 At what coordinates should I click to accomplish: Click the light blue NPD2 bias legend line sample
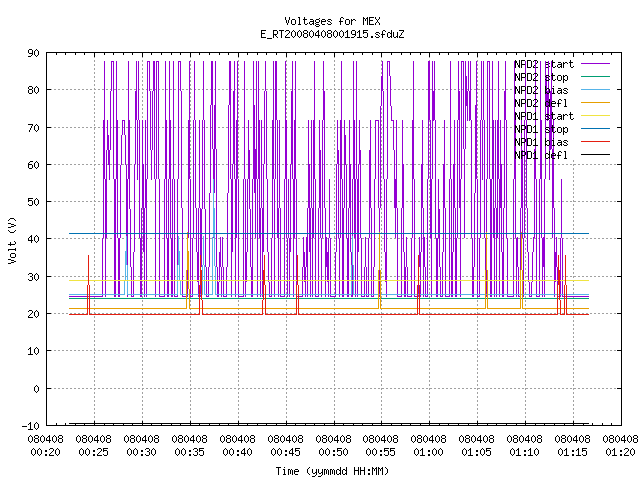[x=595, y=89]
